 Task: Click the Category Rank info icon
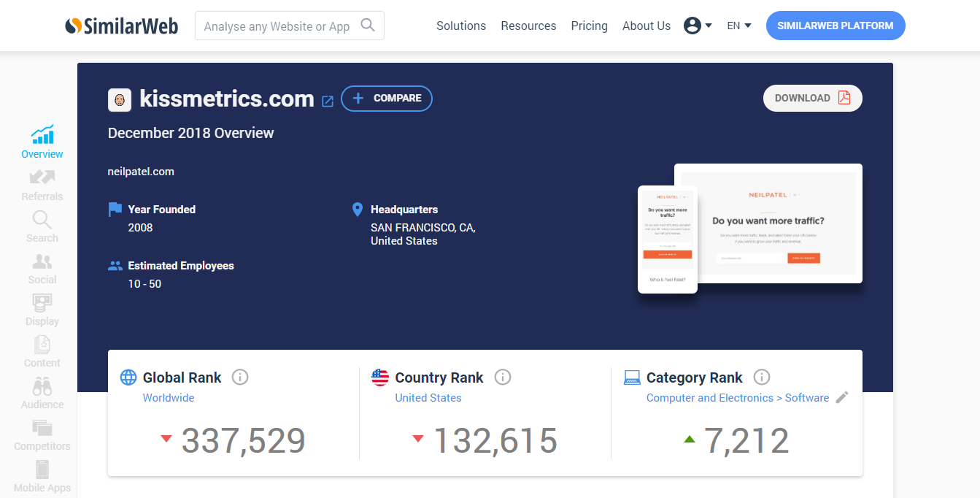tap(761, 378)
